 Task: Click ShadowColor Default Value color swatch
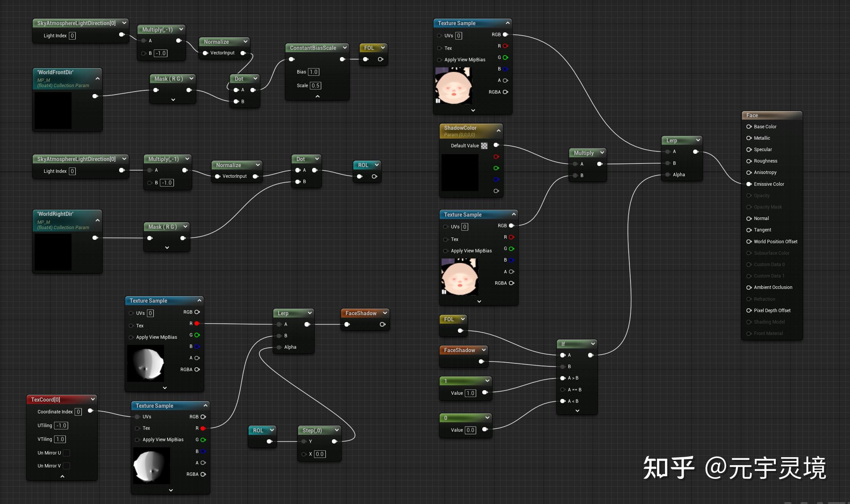[x=484, y=146]
